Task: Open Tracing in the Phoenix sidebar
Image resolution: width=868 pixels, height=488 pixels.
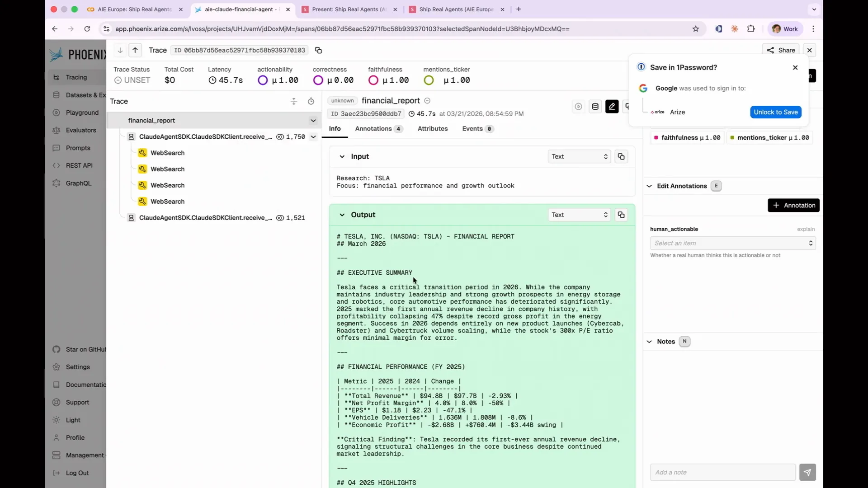Action: tap(76, 77)
